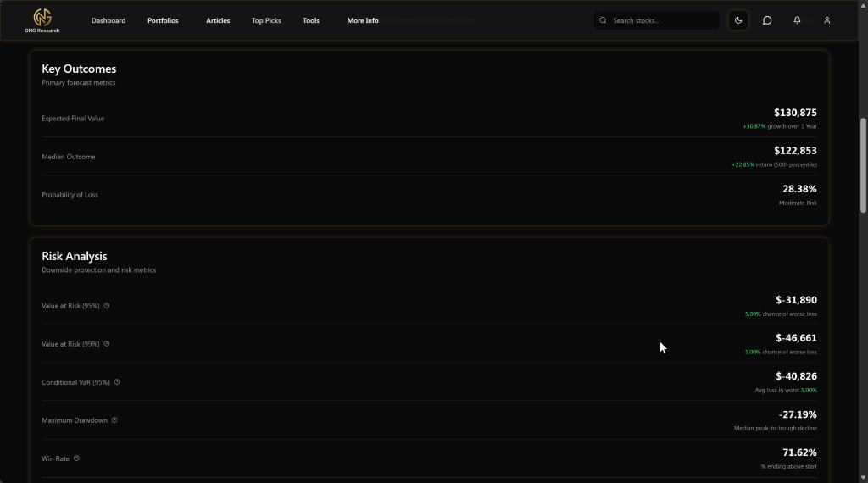Show info for Conditional VaR (95%)
Screen dimensions: 868x483
tap(117, 382)
